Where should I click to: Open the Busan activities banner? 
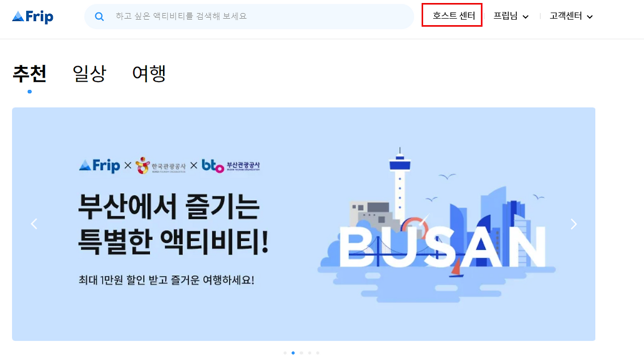(304, 224)
